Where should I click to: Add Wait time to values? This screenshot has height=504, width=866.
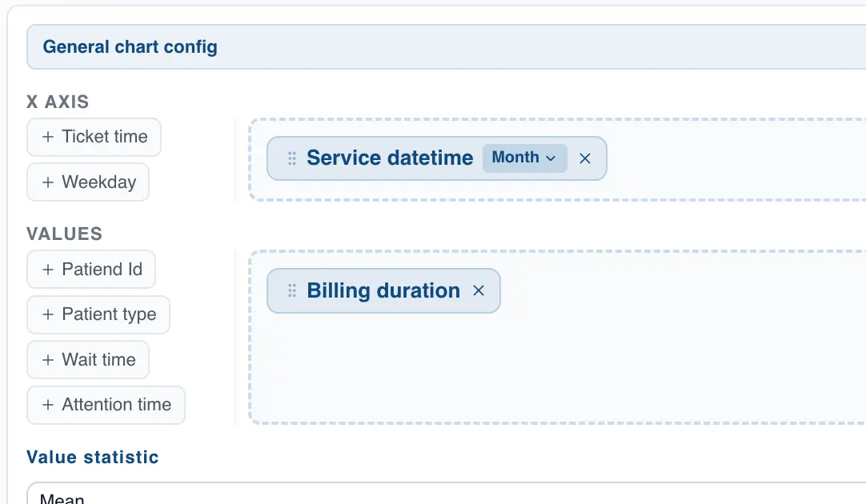pos(98,360)
